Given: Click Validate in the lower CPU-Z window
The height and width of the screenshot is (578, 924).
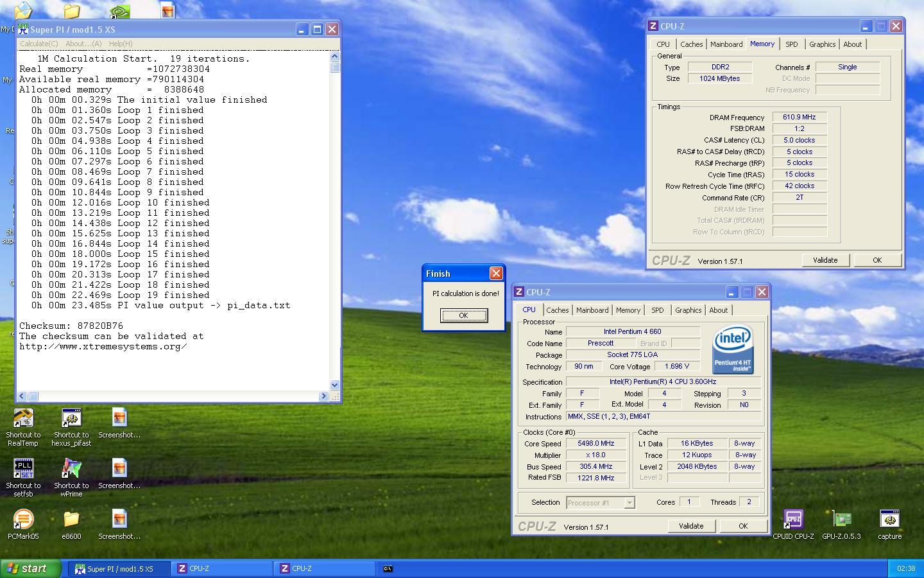Looking at the screenshot, I should click(x=691, y=526).
